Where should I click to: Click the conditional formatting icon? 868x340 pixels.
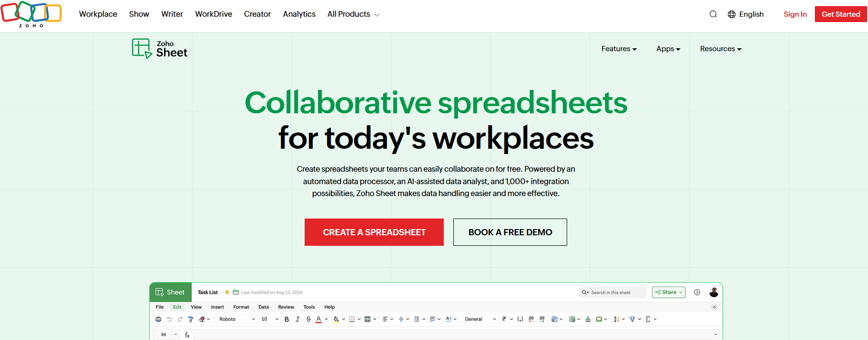click(x=554, y=319)
